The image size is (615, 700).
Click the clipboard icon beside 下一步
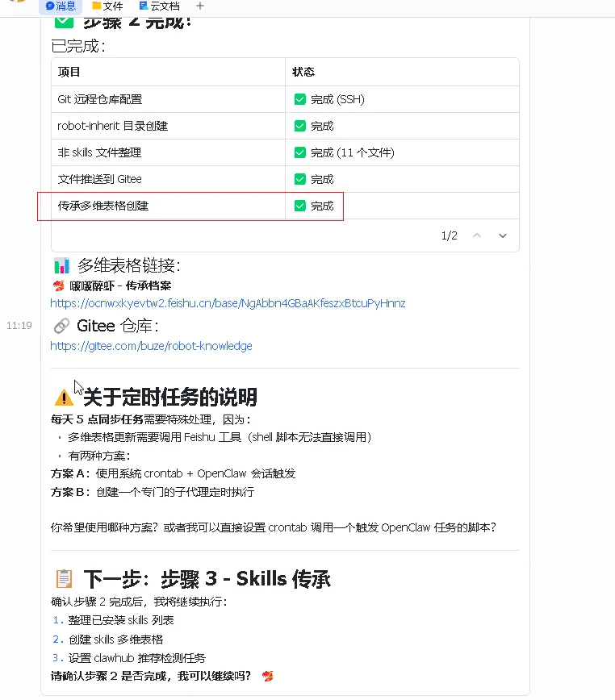click(64, 579)
